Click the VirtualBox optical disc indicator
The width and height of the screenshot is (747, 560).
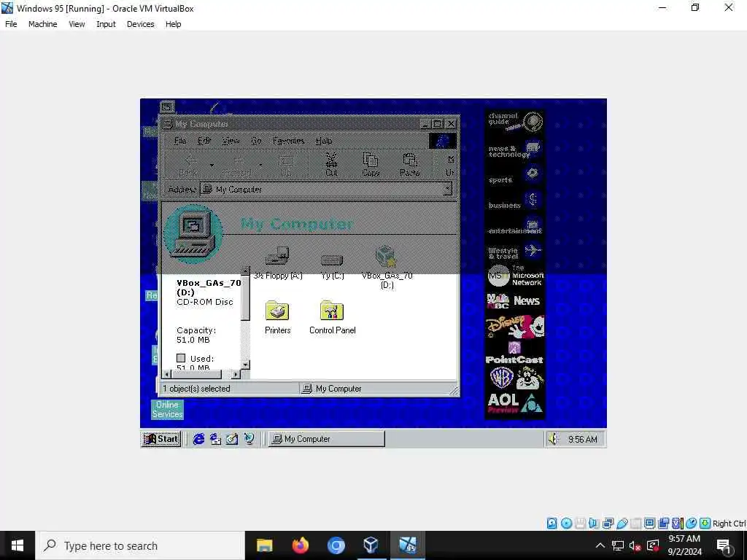click(x=566, y=524)
